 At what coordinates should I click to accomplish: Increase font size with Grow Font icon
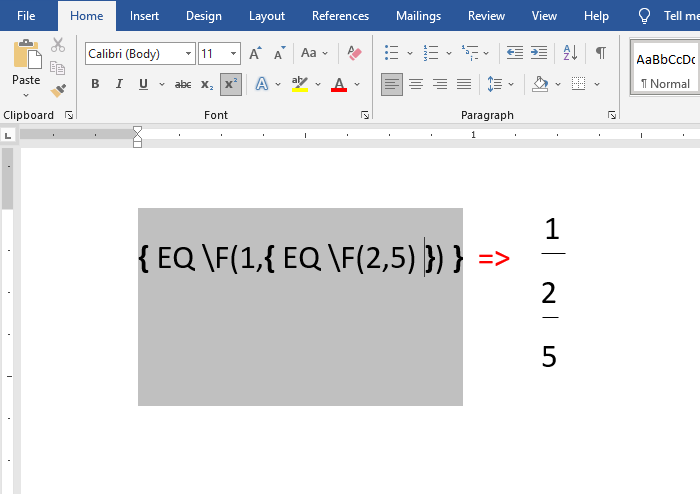255,53
